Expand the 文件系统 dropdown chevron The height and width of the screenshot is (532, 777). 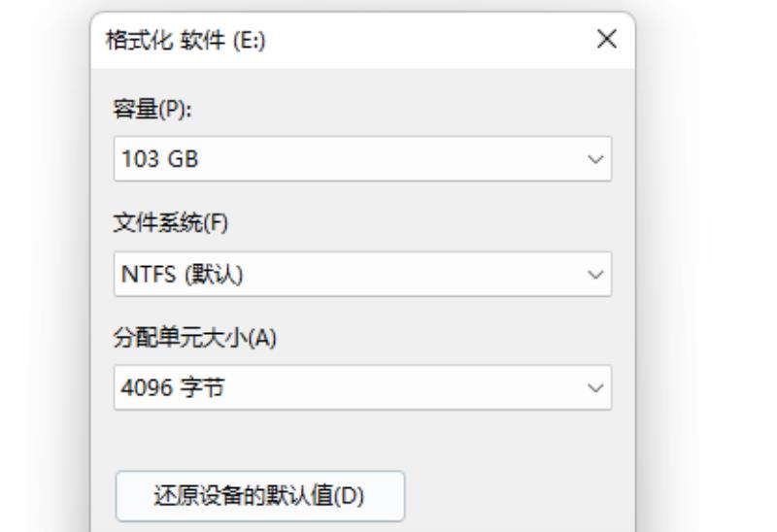tap(595, 274)
